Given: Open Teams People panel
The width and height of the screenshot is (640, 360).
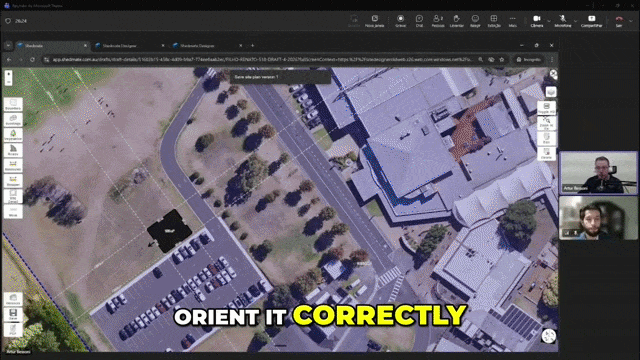Looking at the screenshot, I should point(438,21).
